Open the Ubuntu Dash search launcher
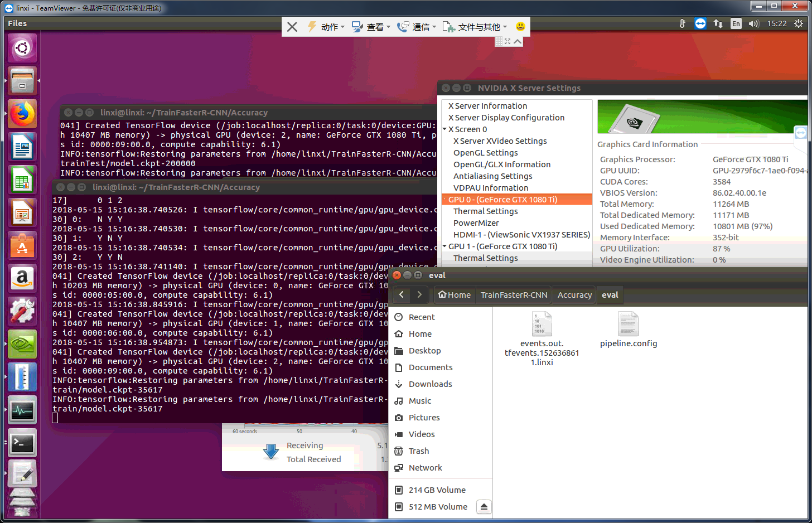Screen dimensions: 812x523 22,48
